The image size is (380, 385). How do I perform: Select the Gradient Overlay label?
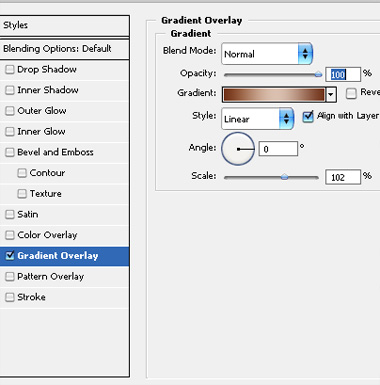pyautogui.click(x=58, y=256)
